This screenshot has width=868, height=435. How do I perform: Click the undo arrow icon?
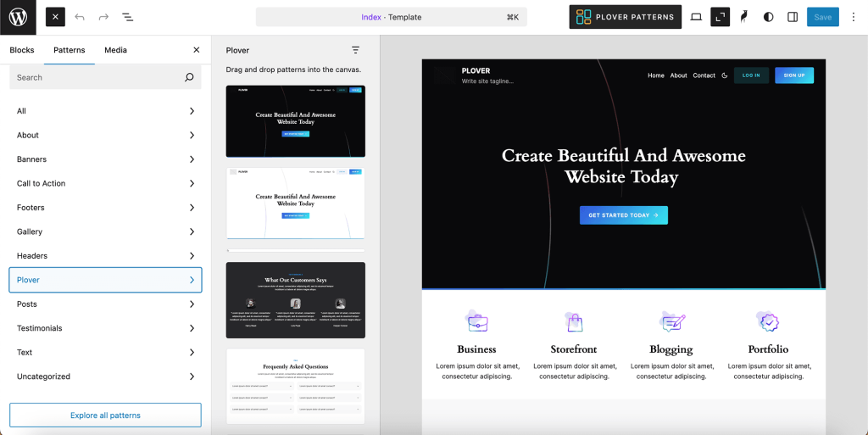click(x=80, y=17)
